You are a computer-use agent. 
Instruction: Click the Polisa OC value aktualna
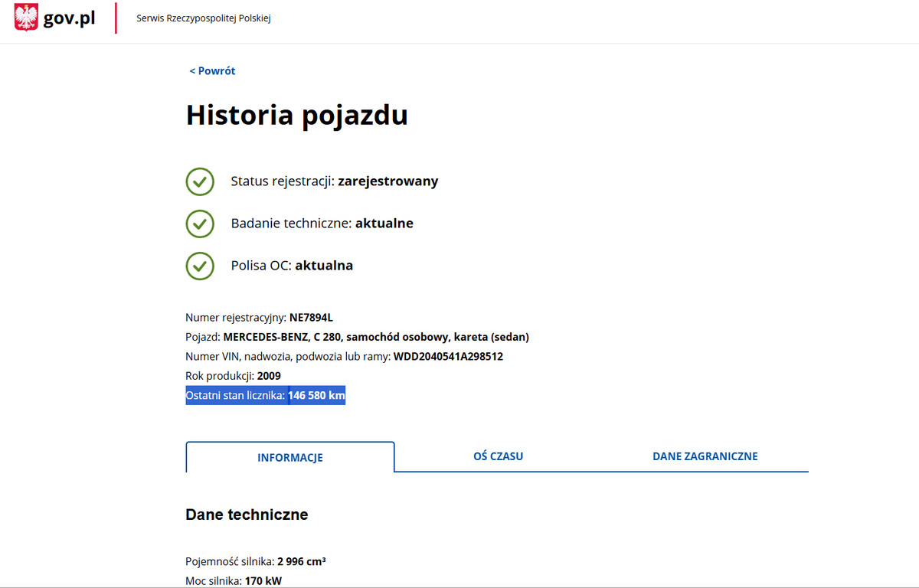[324, 266]
